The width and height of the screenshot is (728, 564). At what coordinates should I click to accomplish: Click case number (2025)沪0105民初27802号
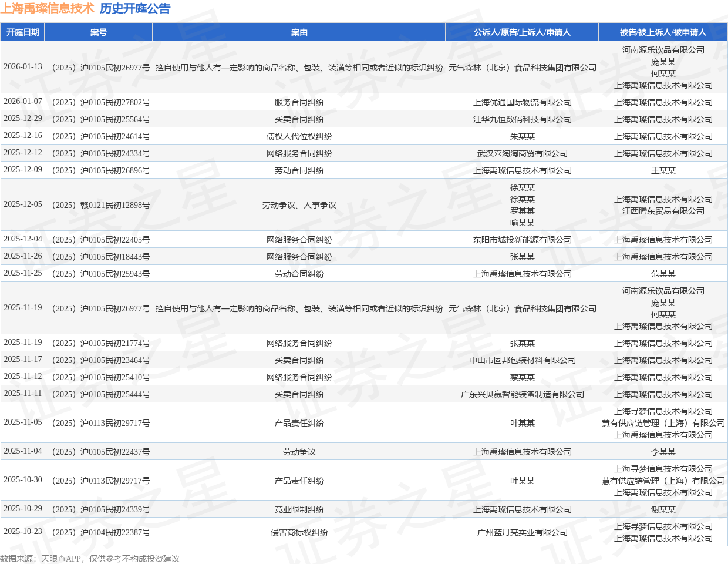[x=99, y=102]
